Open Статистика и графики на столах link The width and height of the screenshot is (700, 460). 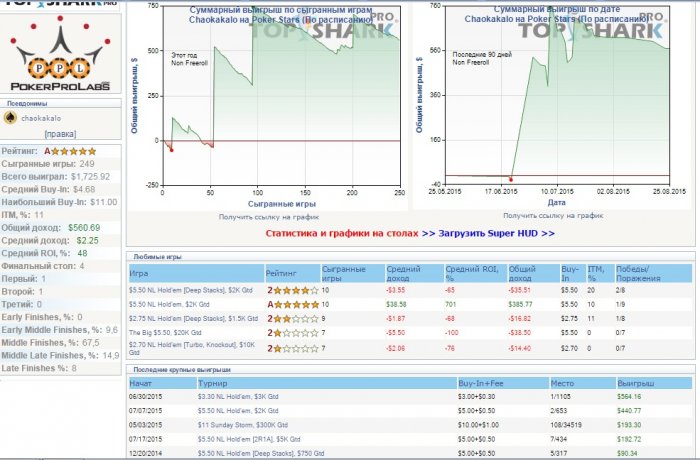click(x=342, y=233)
